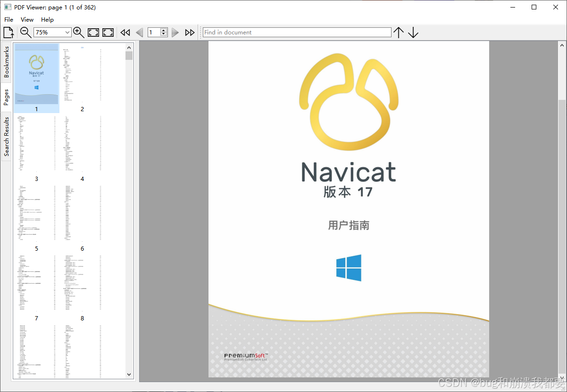Click the open document icon
The image size is (567, 392).
coord(9,33)
